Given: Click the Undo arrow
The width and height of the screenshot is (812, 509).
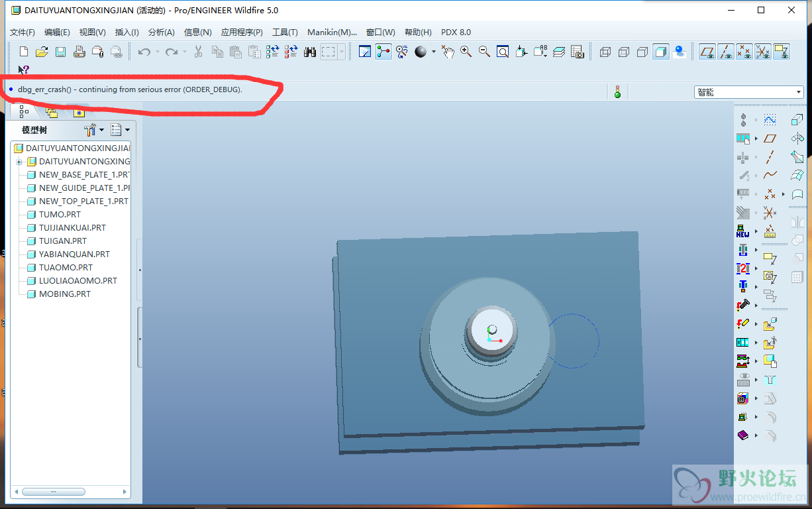Looking at the screenshot, I should [144, 52].
